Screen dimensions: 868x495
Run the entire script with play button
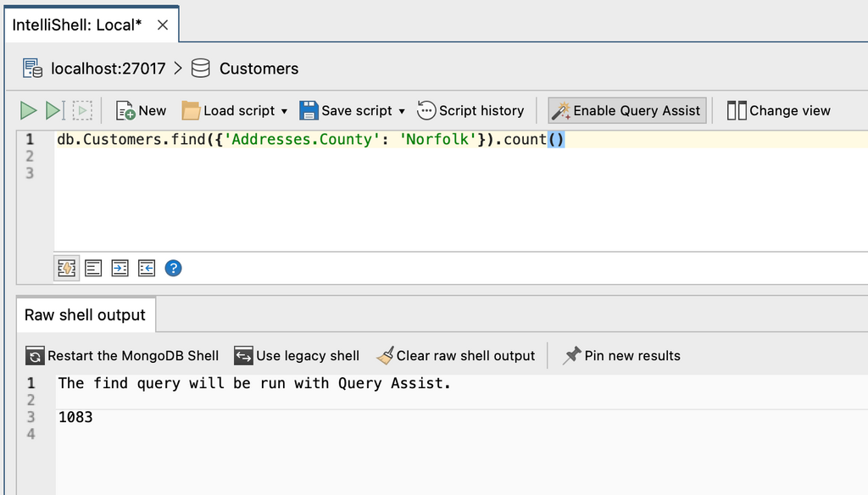point(29,110)
